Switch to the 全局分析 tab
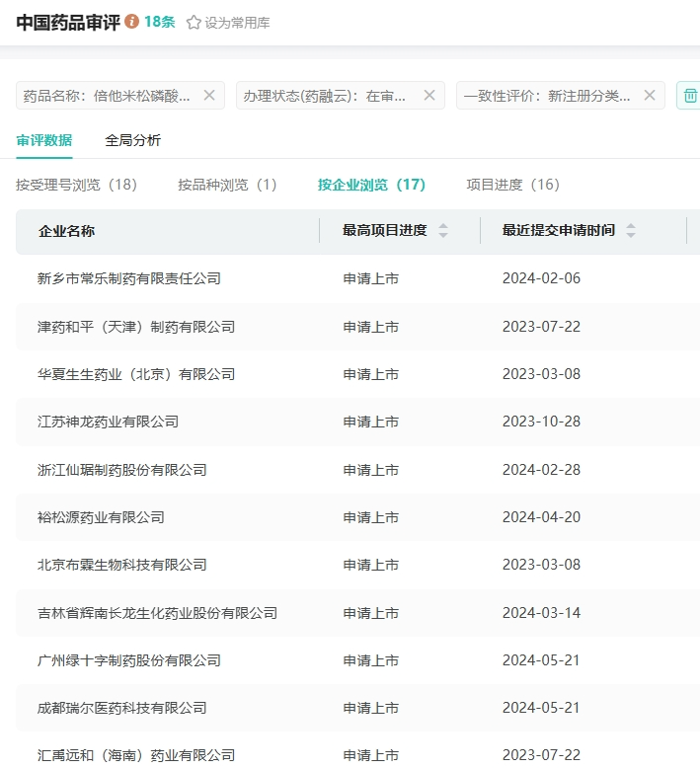Screen dimensions: 700x769 click(133, 140)
